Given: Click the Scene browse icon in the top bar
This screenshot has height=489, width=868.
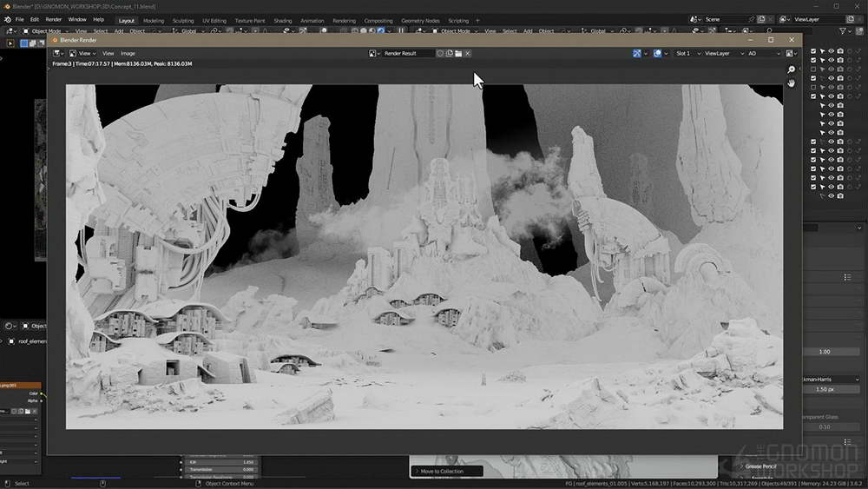Looking at the screenshot, I should (x=696, y=19).
